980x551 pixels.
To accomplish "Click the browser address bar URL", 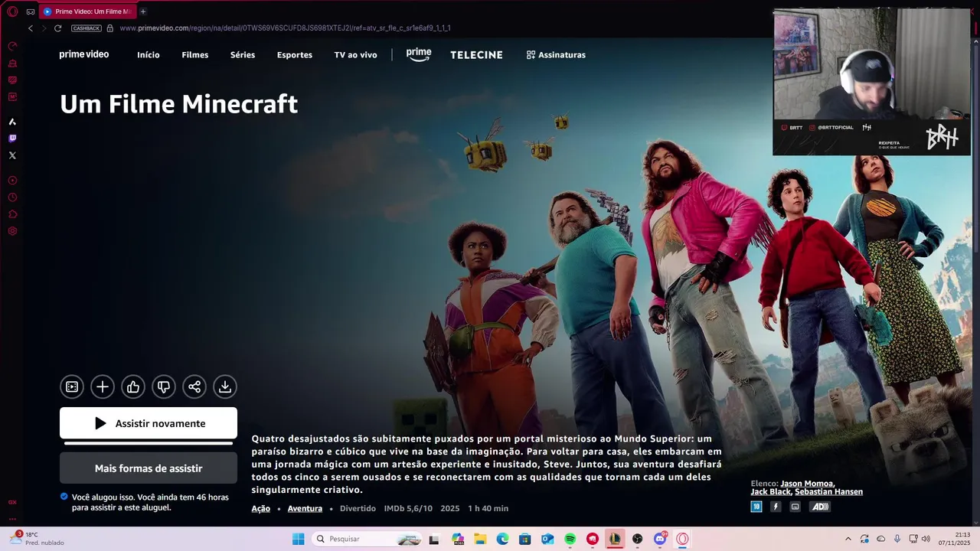I will [285, 28].
